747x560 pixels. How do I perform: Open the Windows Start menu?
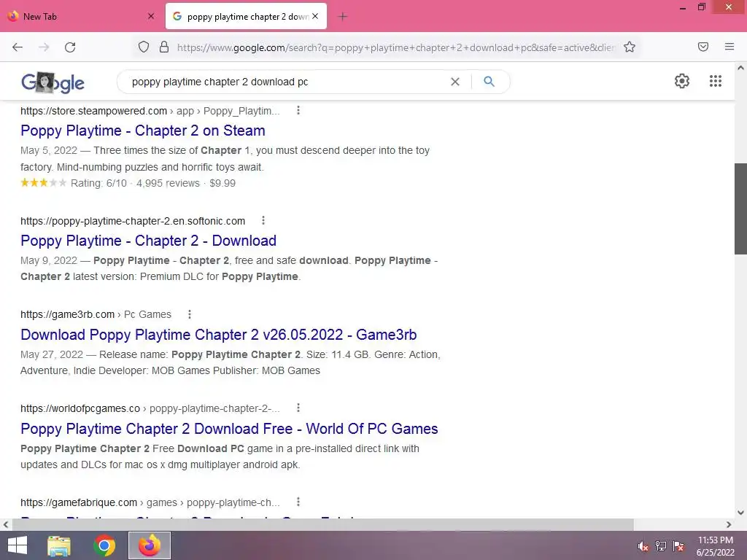pyautogui.click(x=18, y=545)
